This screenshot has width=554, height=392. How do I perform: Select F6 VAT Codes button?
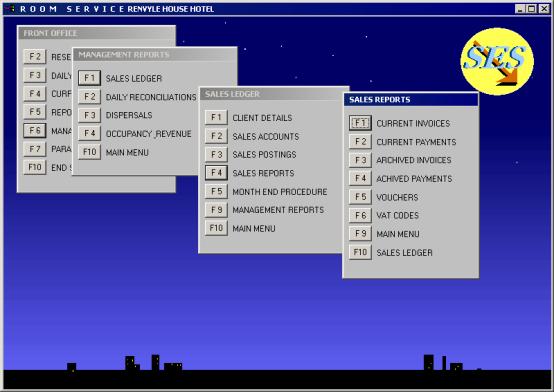[x=360, y=215]
